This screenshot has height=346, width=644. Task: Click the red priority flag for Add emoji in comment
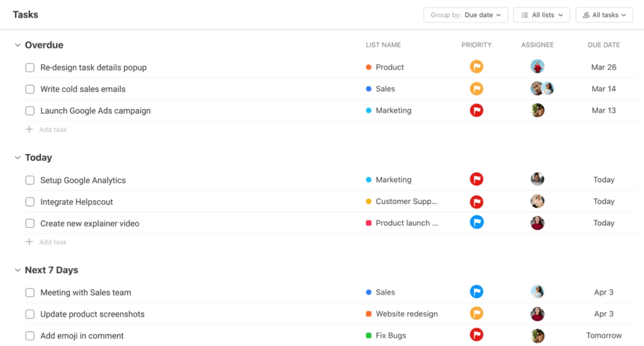click(477, 335)
